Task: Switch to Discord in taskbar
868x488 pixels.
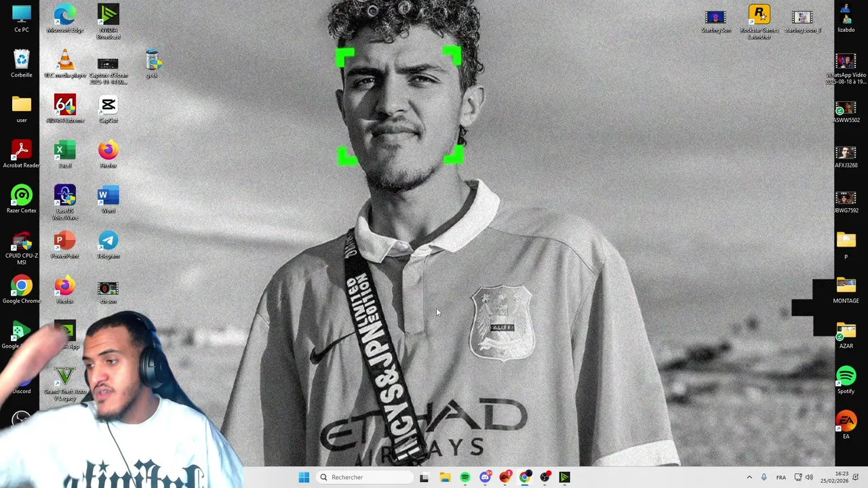Action: [x=485, y=477]
